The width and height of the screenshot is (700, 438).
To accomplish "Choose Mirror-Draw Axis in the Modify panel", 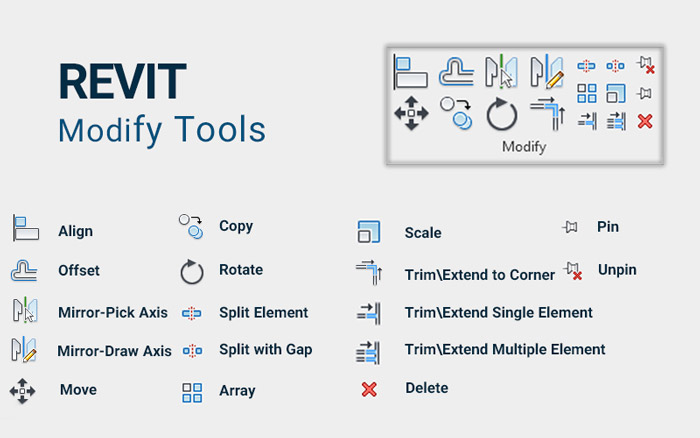I will pos(547,71).
